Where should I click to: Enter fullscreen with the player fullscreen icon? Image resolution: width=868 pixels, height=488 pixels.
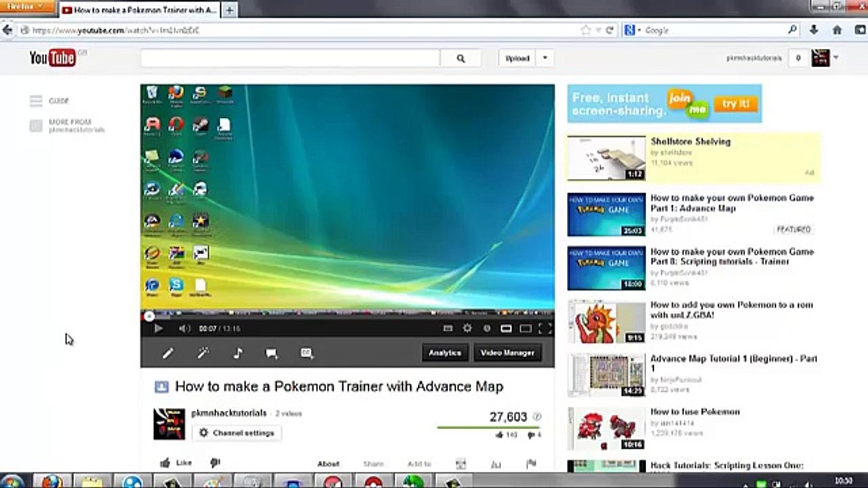pyautogui.click(x=545, y=329)
